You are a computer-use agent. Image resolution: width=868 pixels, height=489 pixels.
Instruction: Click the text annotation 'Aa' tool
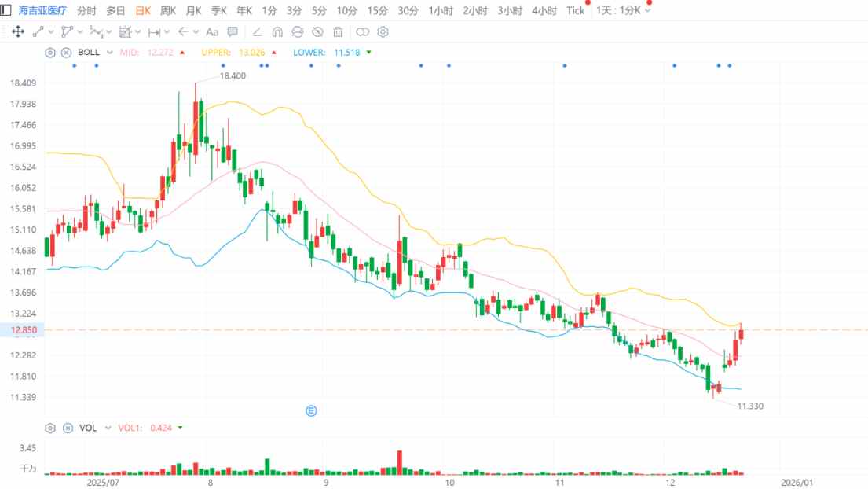pos(211,32)
